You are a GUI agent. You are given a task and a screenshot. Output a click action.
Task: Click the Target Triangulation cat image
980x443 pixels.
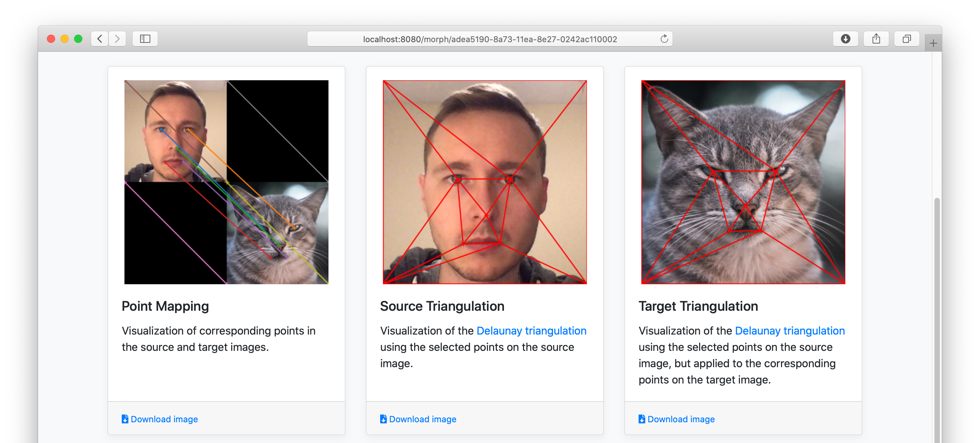743,182
